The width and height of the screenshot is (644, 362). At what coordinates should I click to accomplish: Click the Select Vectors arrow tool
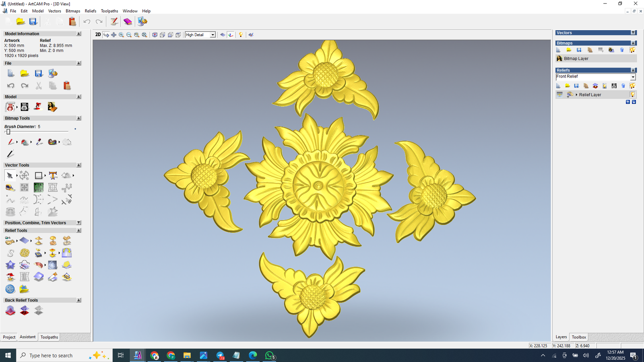[x=10, y=175]
